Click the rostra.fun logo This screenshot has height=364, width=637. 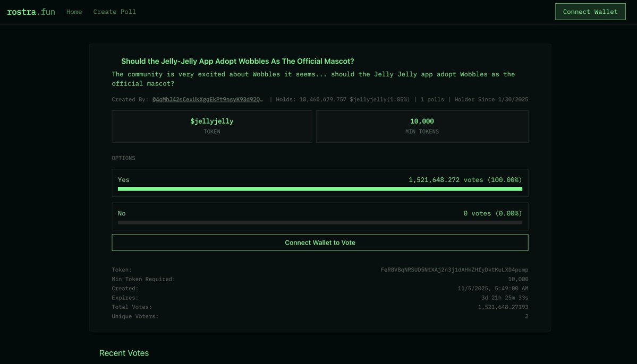[x=31, y=12]
